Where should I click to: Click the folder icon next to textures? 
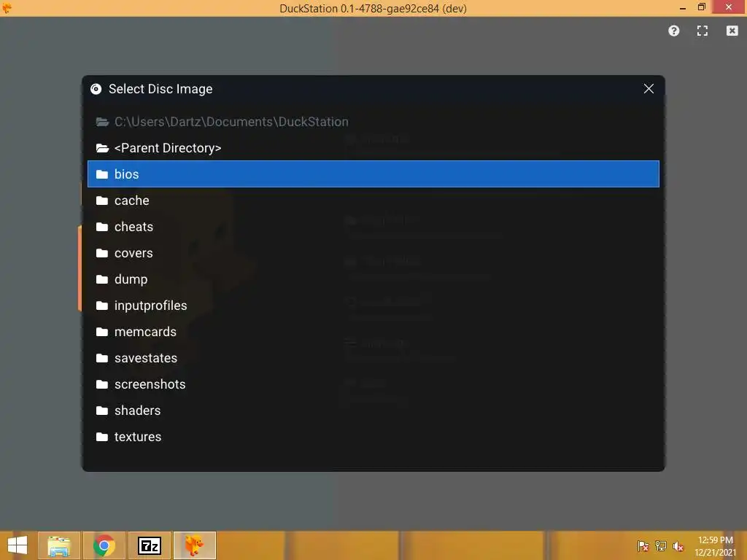(102, 437)
